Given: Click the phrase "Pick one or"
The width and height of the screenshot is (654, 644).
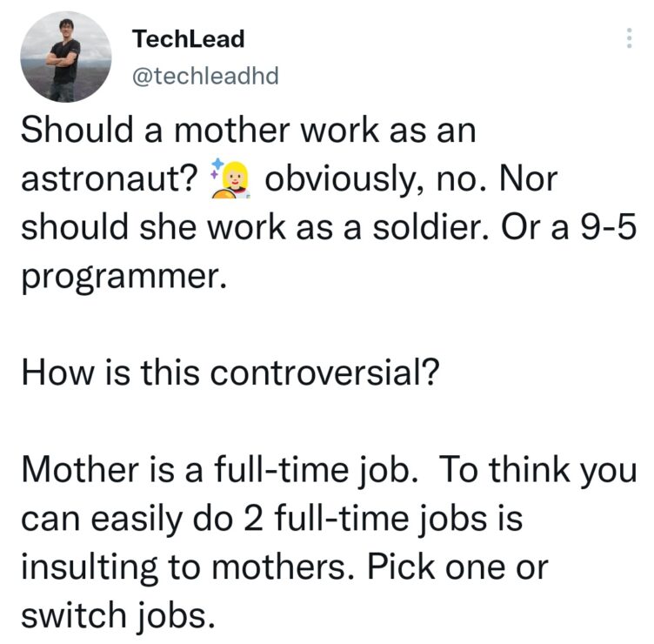Looking at the screenshot, I should pyautogui.click(x=457, y=567).
